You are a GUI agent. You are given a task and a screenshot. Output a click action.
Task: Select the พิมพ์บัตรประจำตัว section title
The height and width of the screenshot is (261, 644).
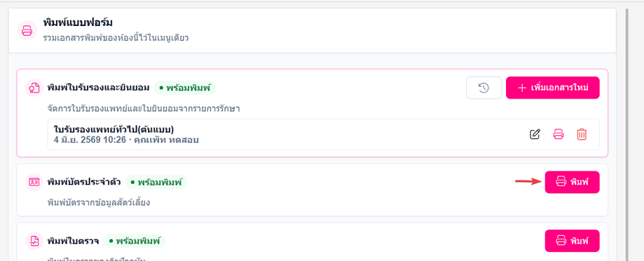(84, 182)
